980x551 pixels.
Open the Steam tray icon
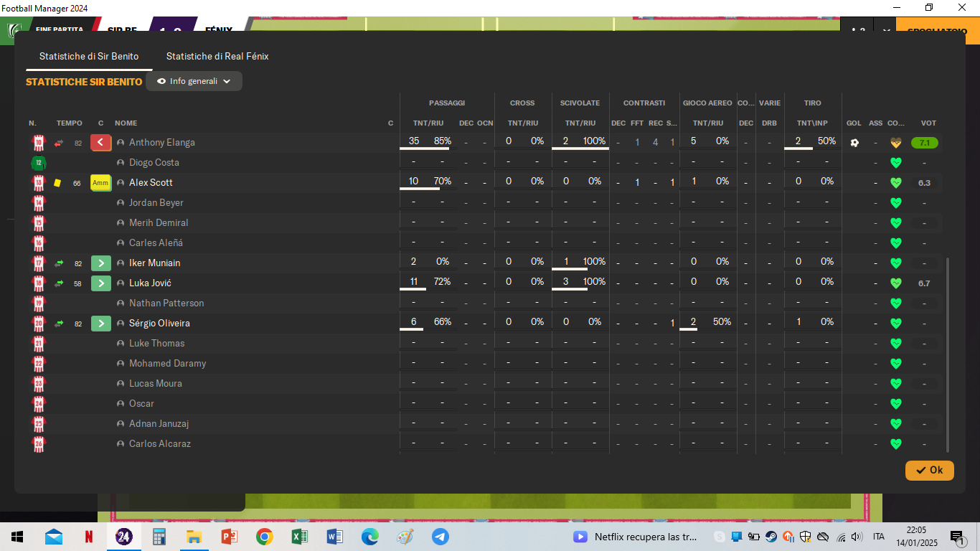pyautogui.click(x=771, y=537)
